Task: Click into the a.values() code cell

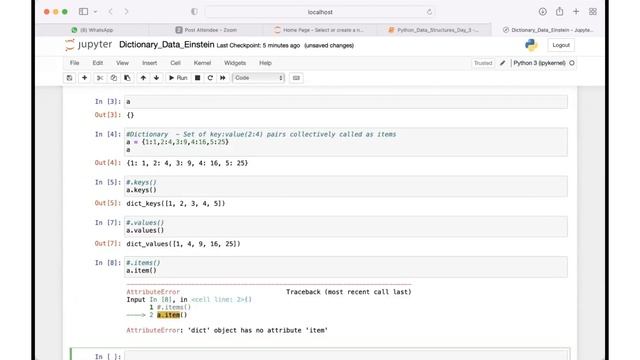Action: tap(346, 226)
